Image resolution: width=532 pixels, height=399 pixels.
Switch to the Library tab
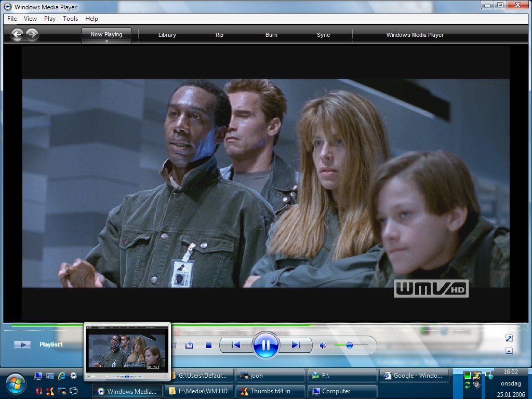coord(167,35)
